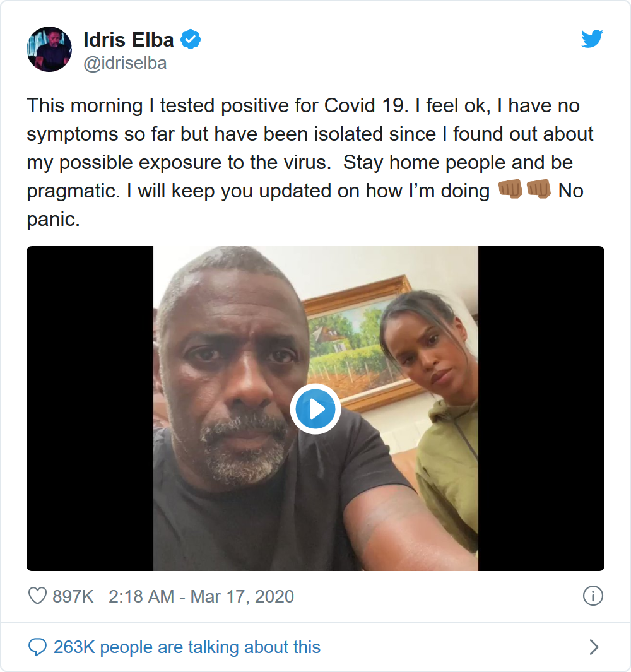
Task: Open the tweet info circle icon
Action: 593,596
